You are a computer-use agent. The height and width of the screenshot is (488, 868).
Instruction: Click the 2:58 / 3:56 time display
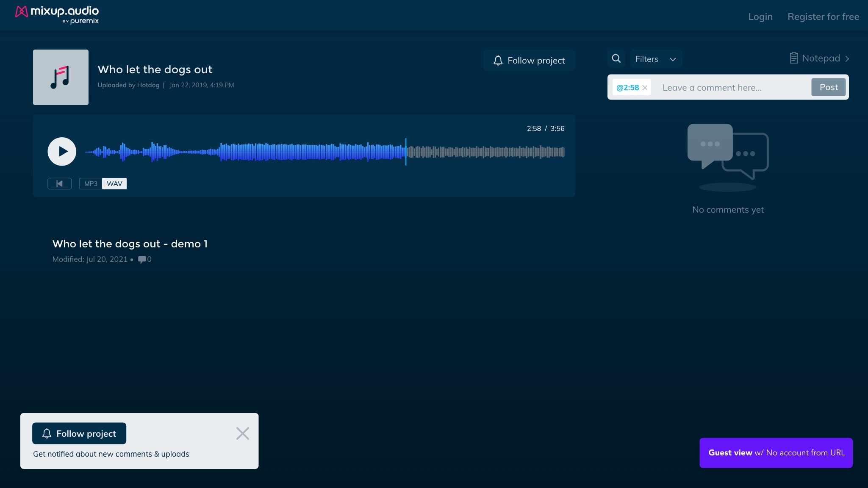point(546,128)
